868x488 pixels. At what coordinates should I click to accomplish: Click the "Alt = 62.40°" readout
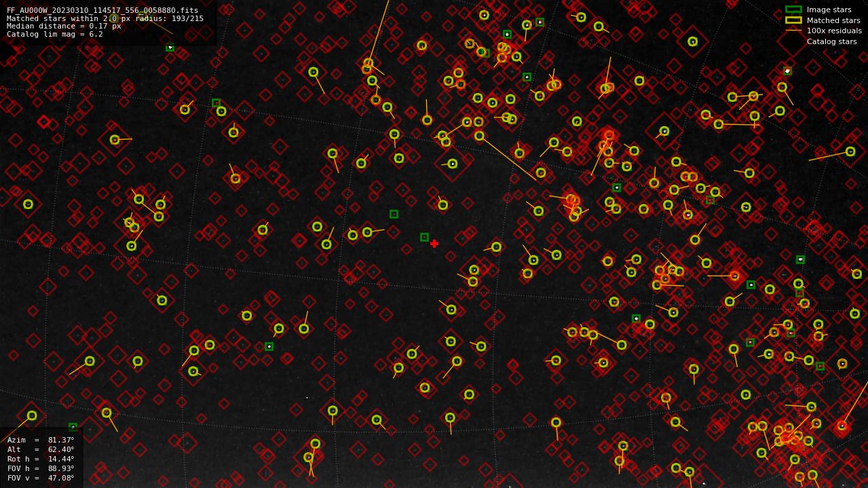point(41,450)
